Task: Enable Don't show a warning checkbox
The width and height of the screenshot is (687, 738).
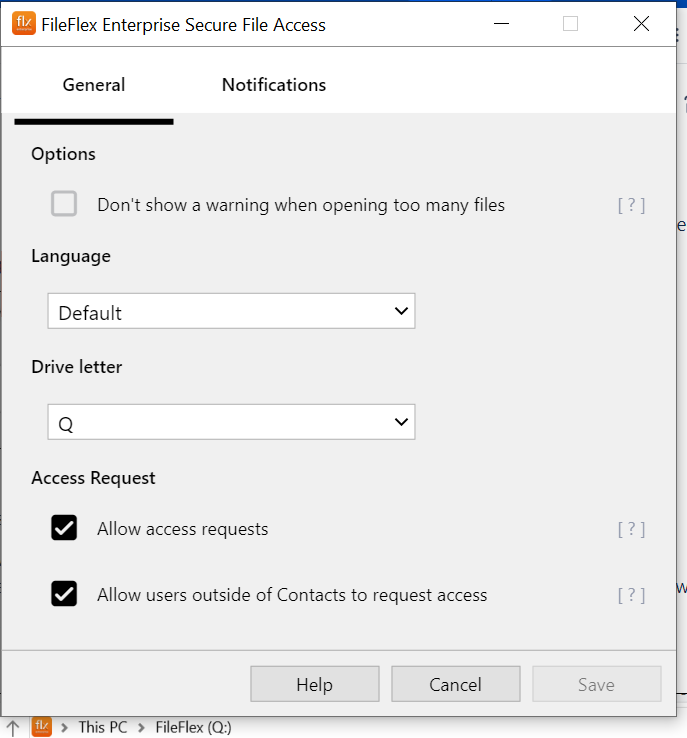Action: pyautogui.click(x=64, y=204)
